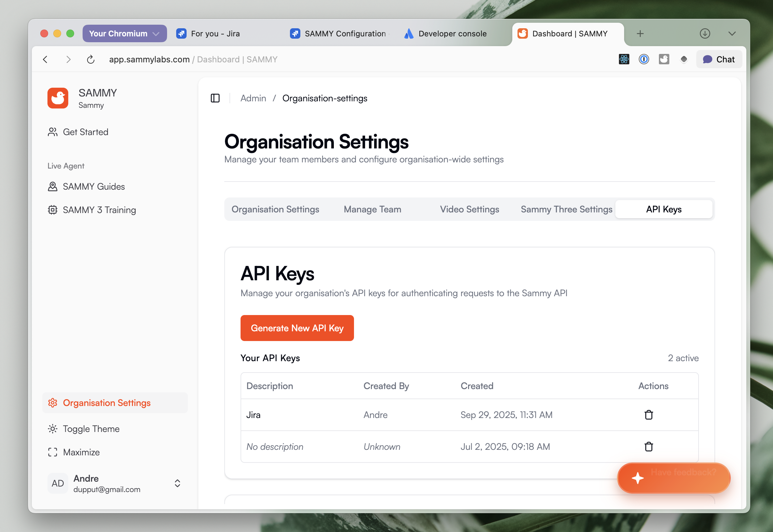Image resolution: width=773 pixels, height=532 pixels.
Task: Delete the Jira API key
Action: pyautogui.click(x=648, y=415)
